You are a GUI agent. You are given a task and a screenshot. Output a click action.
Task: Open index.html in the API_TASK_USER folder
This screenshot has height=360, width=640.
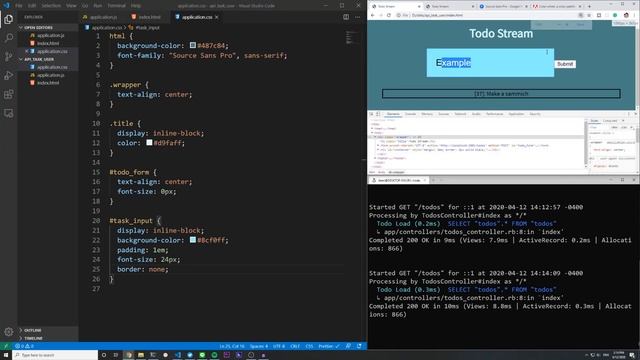tap(48, 83)
